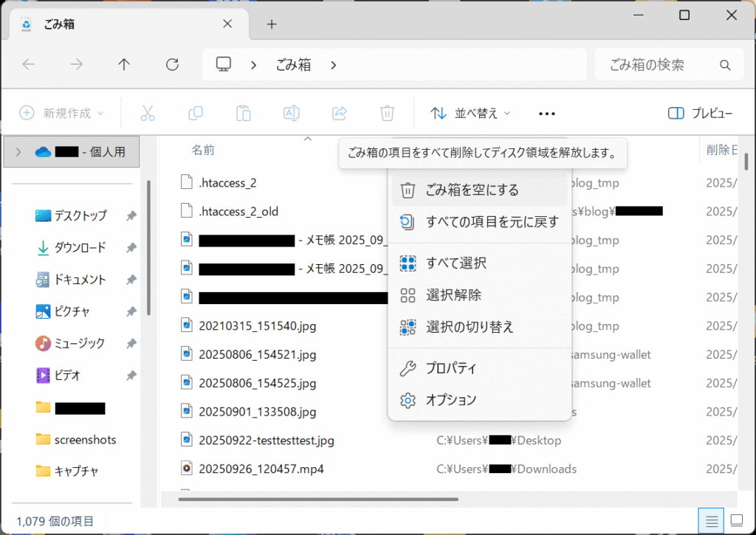Image resolution: width=756 pixels, height=535 pixels.
Task: Unpin ビデオ via its pin icon
Action: pyautogui.click(x=131, y=376)
